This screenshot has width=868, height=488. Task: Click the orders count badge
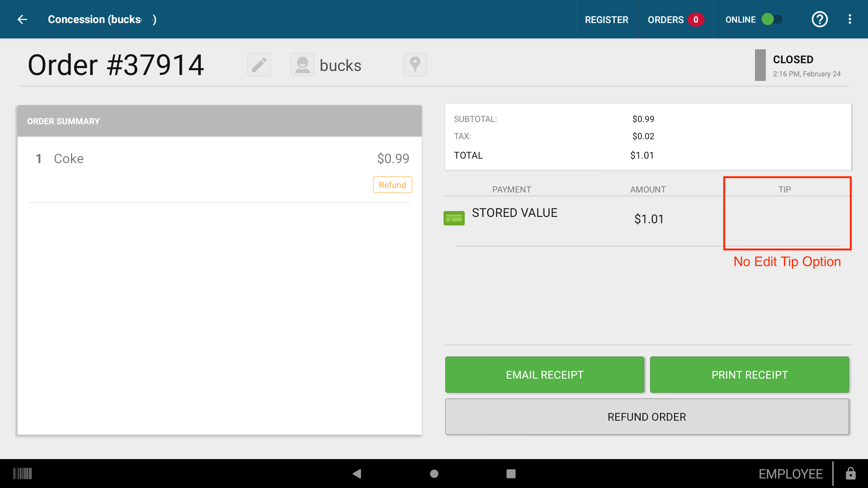pyautogui.click(x=696, y=19)
